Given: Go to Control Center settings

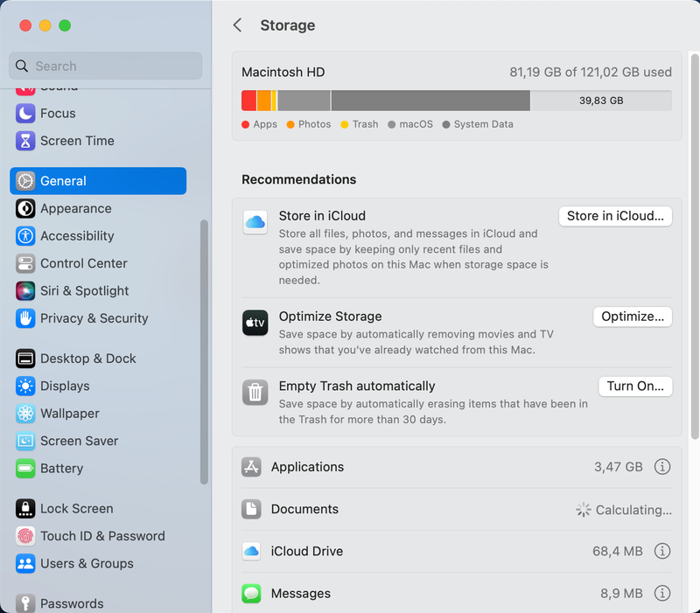Looking at the screenshot, I should (x=98, y=264).
